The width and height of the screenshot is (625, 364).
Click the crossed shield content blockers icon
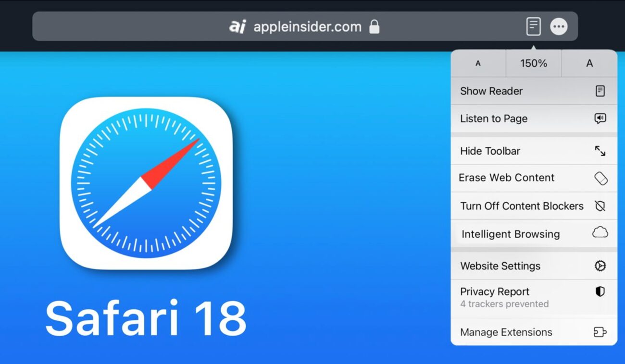click(x=600, y=206)
